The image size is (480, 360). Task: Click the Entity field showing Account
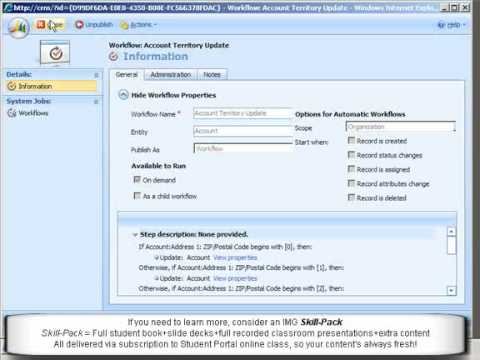tap(243, 131)
